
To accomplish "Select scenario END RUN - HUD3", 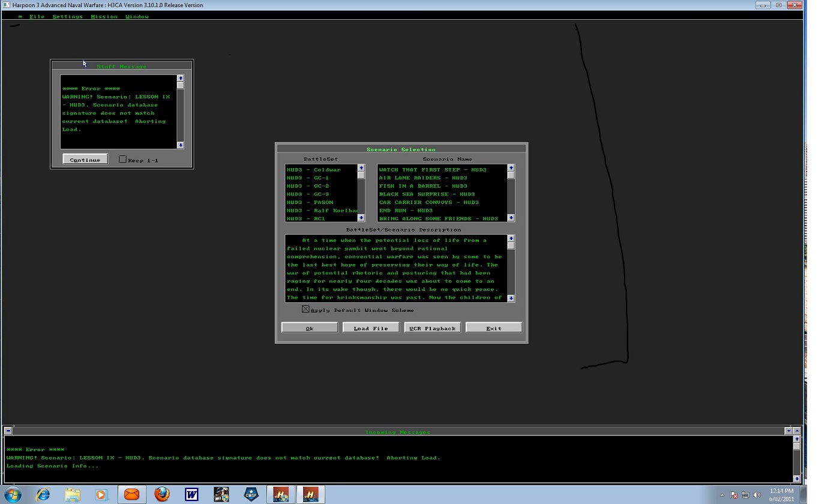I will coord(406,211).
